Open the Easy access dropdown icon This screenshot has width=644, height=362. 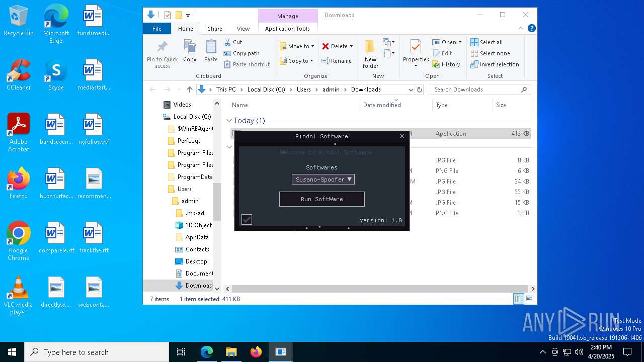click(389, 53)
